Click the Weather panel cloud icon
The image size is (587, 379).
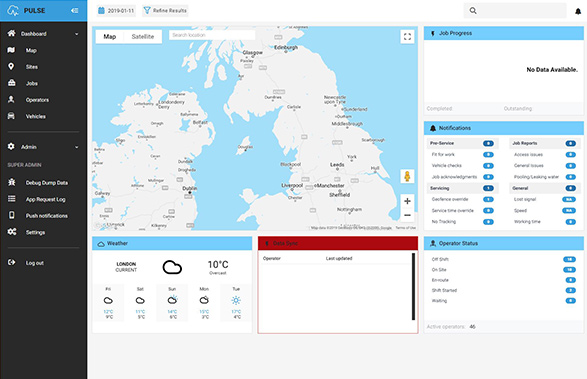click(x=101, y=244)
